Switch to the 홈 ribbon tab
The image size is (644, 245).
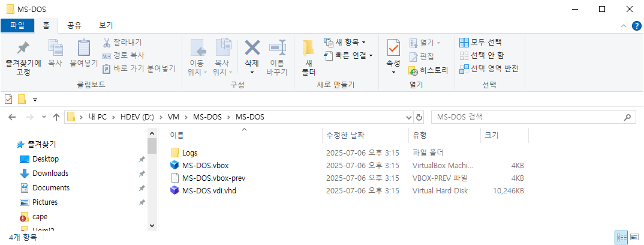(x=46, y=25)
